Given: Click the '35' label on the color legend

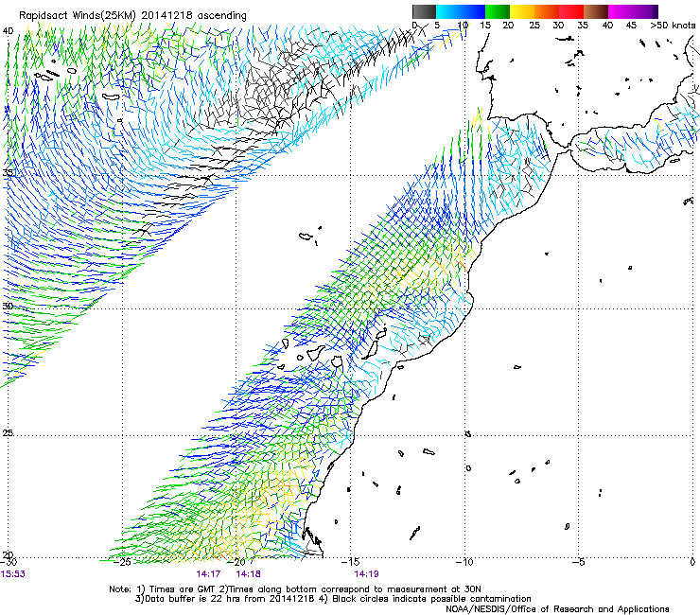Looking at the screenshot, I should (x=583, y=26).
